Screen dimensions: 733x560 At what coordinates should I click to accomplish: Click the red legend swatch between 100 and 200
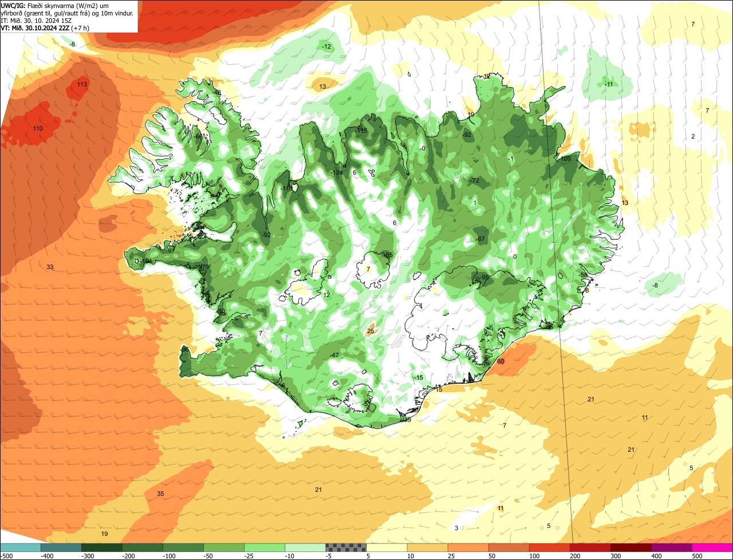pos(549,547)
